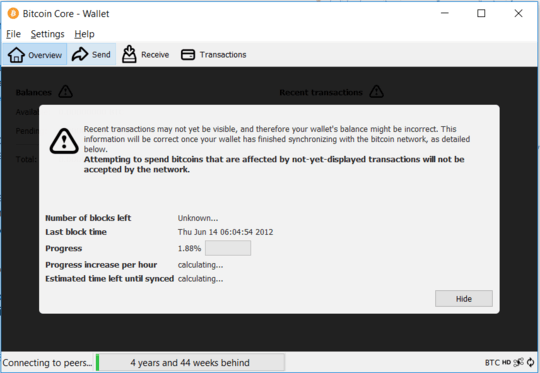Open the Transactions card icon
The image size is (540, 373).
tap(188, 55)
